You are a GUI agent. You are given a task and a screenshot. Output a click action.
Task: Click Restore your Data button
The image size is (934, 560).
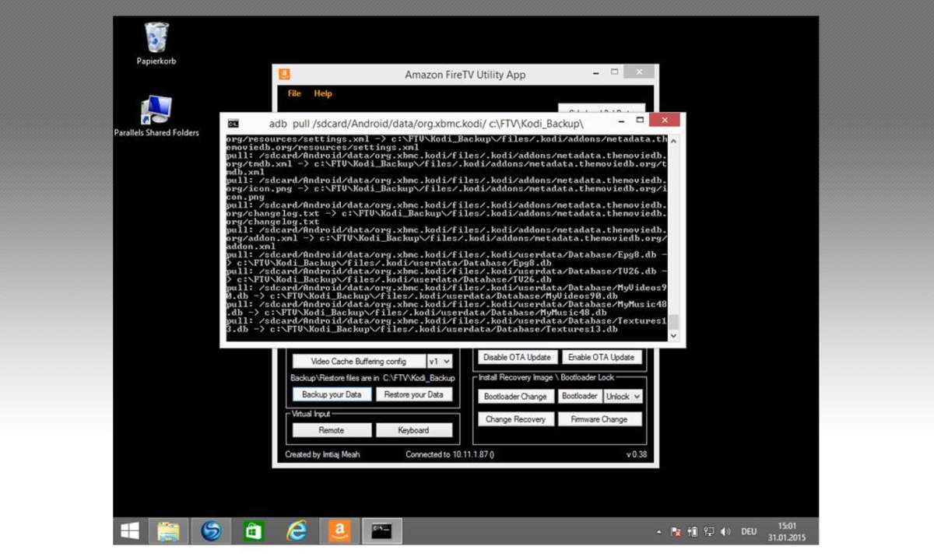tap(413, 394)
